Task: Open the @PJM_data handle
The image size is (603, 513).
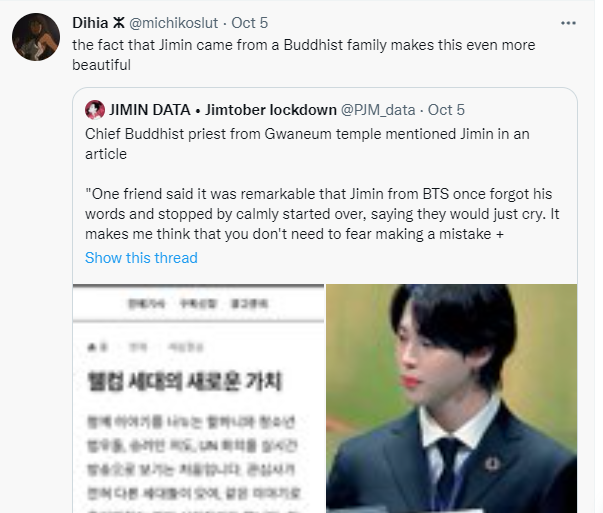Action: pyautogui.click(x=378, y=110)
